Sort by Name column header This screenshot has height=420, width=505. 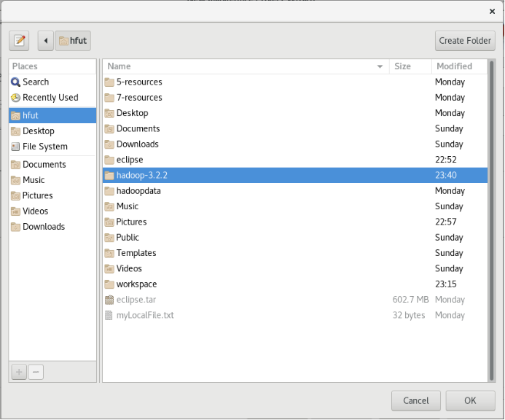(246, 66)
